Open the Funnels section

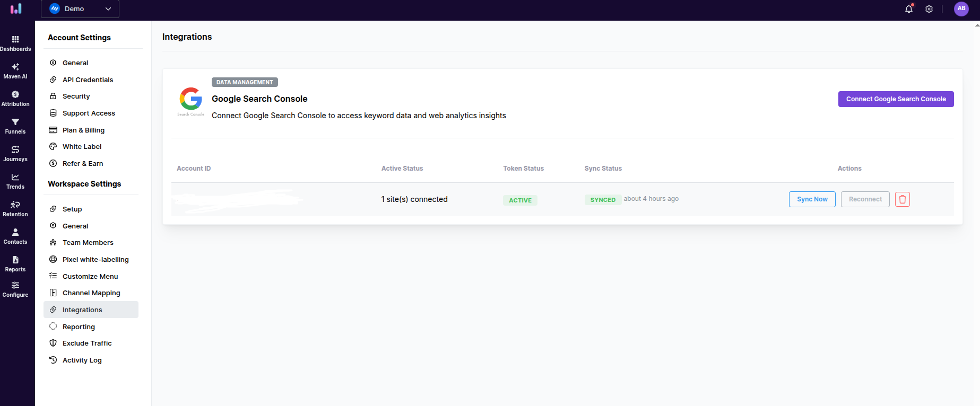[x=15, y=126]
